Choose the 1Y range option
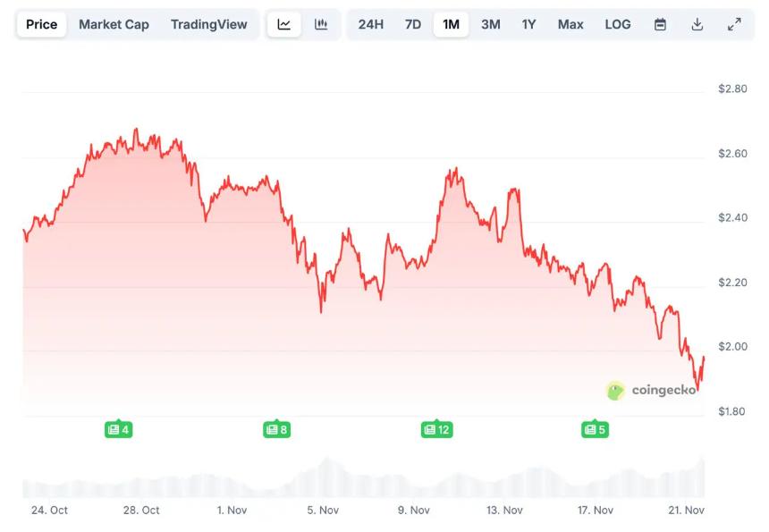Screen dimensions: 769x532 528,24
